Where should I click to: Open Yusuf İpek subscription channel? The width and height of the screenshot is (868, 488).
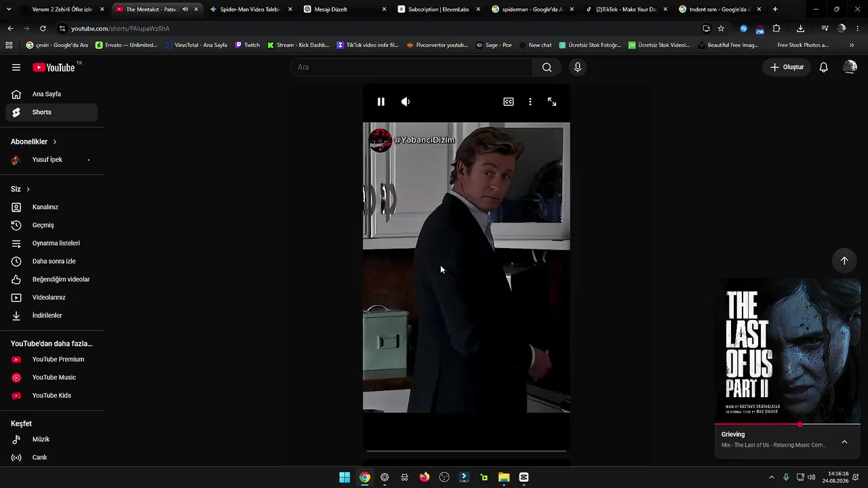(52, 160)
